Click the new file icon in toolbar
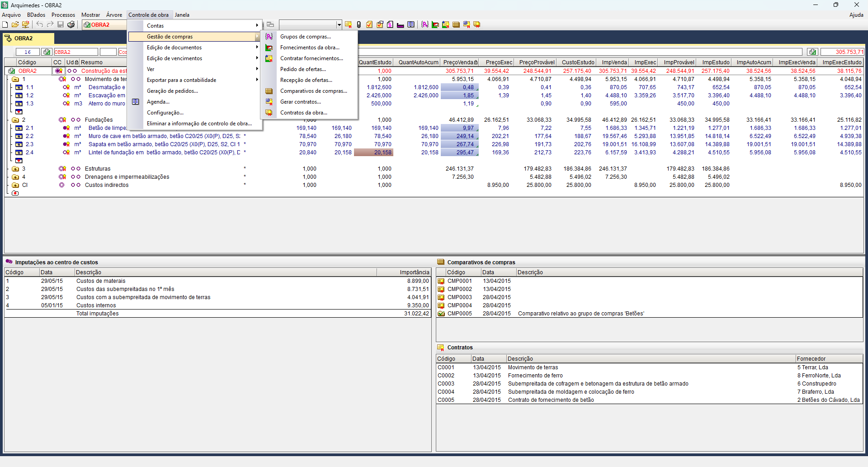The width and height of the screenshot is (868, 467). click(5, 25)
